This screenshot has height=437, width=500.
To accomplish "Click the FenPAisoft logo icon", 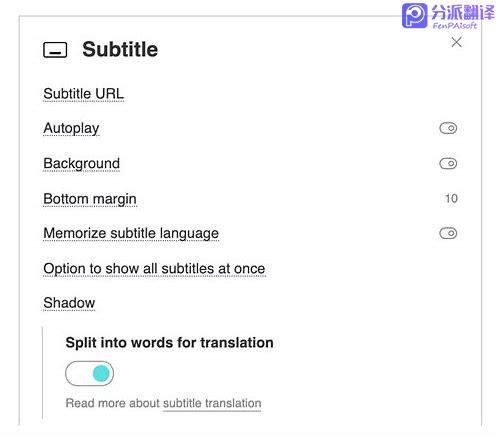I will coord(414,16).
